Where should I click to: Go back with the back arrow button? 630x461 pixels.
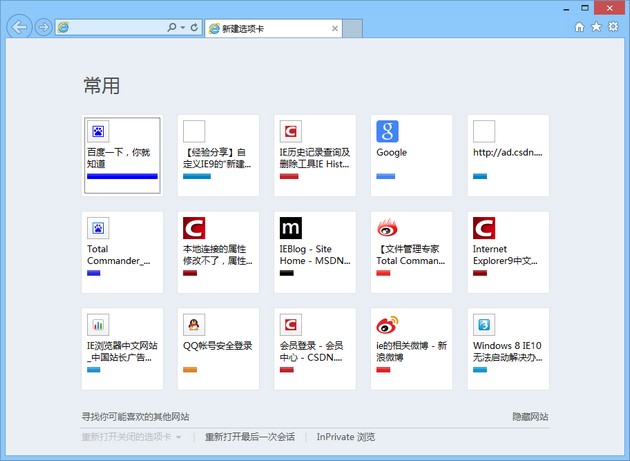pyautogui.click(x=19, y=27)
